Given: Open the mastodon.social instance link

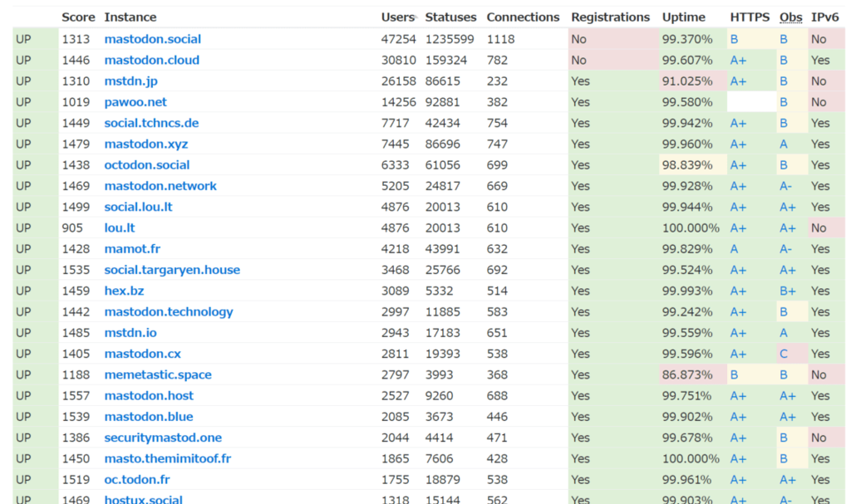Looking at the screenshot, I should (x=153, y=39).
